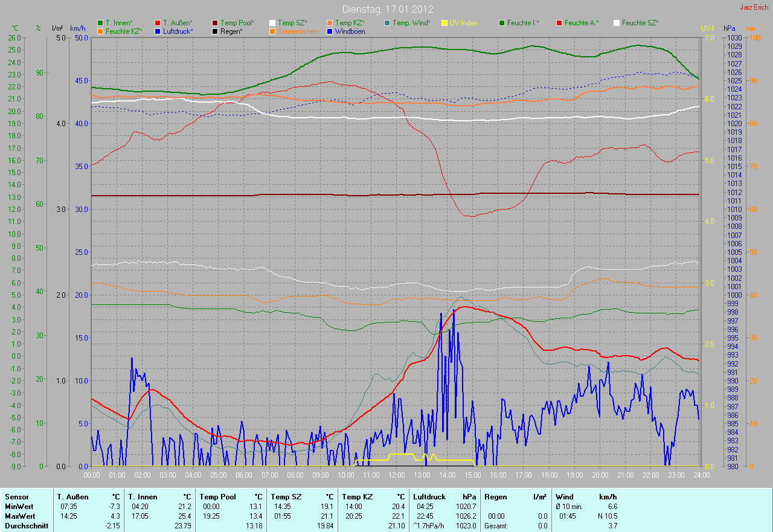
Task: Select the blue Windböen legend marker
Action: coord(330,31)
